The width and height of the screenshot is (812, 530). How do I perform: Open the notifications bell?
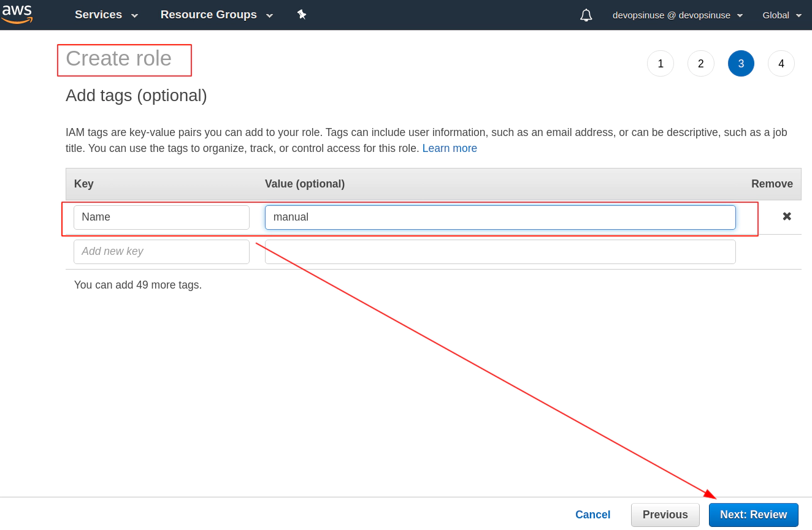pyautogui.click(x=586, y=15)
